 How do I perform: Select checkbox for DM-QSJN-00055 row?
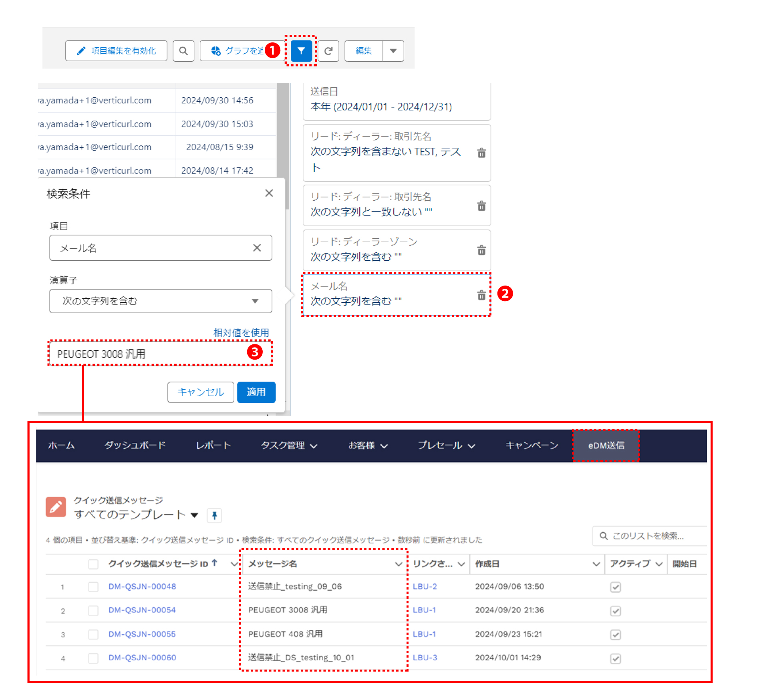coord(93,634)
